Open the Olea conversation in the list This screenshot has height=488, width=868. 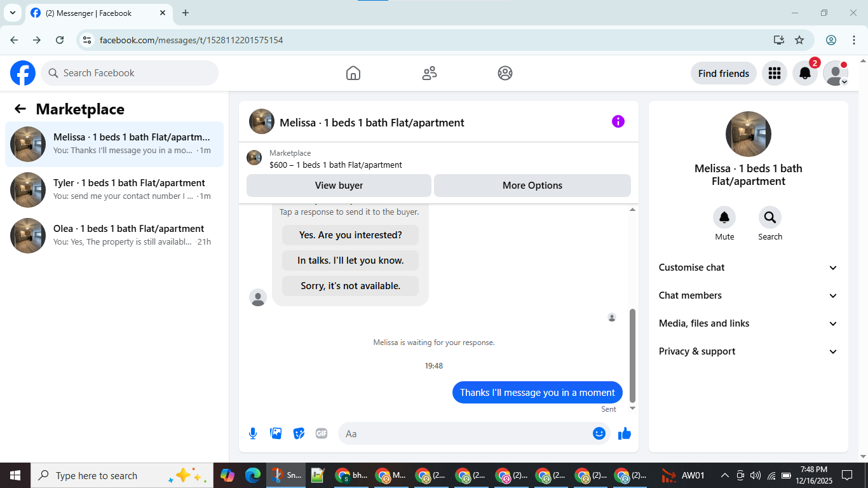tap(114, 236)
